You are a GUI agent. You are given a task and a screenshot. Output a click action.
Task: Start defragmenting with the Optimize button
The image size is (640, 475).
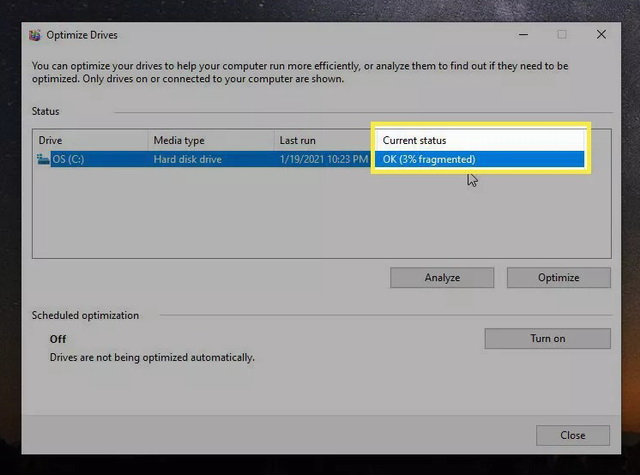coord(558,278)
